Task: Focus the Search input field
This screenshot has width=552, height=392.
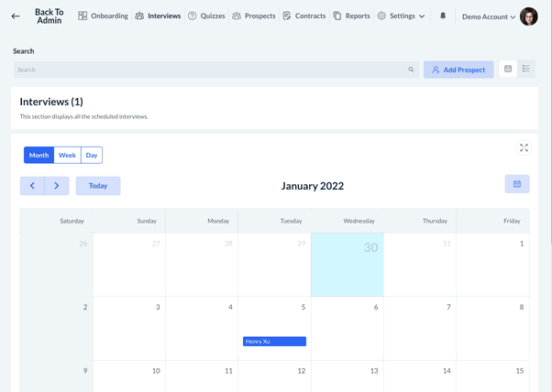Action: coord(216,70)
